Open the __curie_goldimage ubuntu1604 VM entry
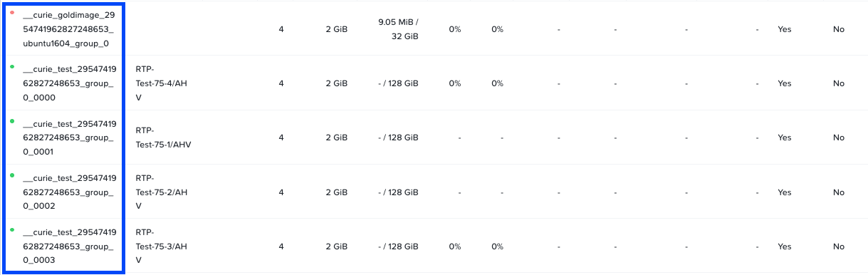 pos(69,29)
